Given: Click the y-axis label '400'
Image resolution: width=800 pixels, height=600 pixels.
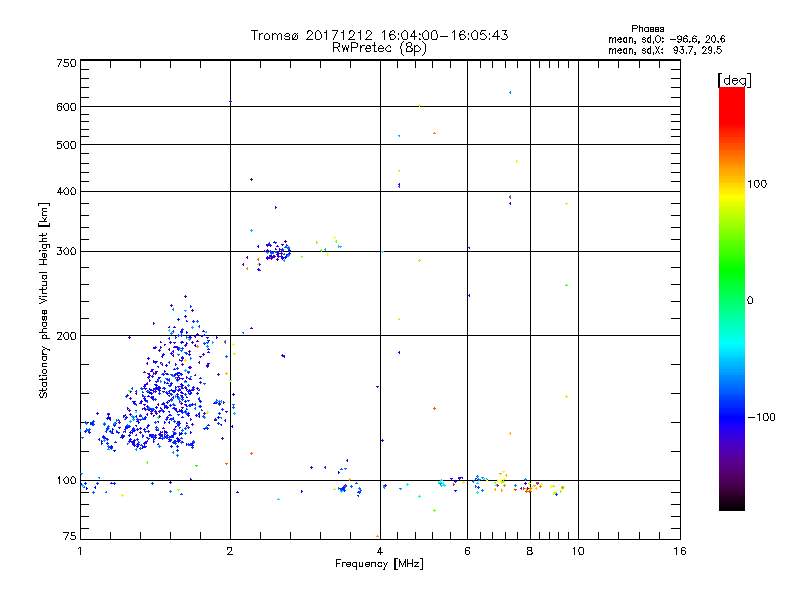Looking at the screenshot, I should tap(66, 191).
